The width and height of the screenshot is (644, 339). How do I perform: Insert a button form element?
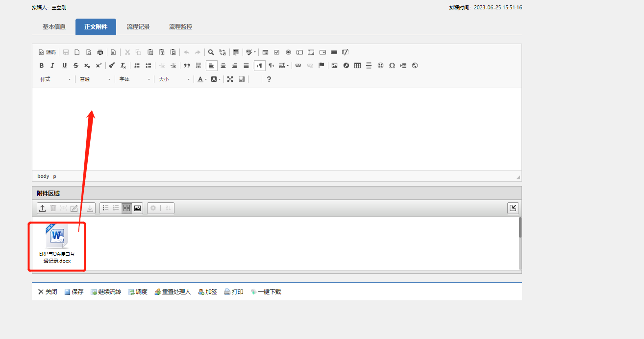(334, 52)
